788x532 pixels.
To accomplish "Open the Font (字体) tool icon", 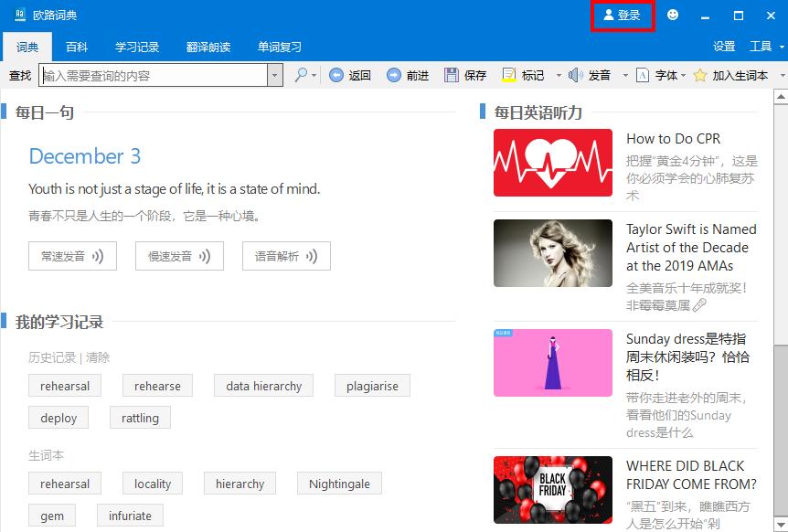I will click(644, 75).
